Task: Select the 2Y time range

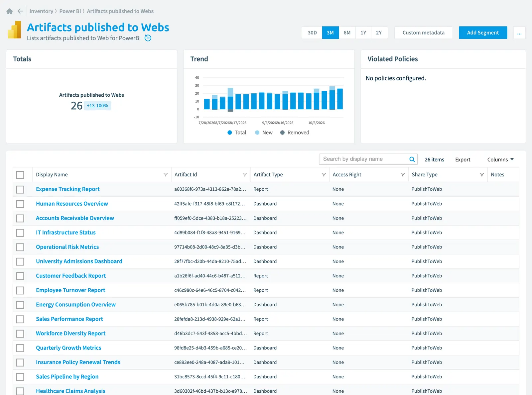Action: [x=379, y=33]
